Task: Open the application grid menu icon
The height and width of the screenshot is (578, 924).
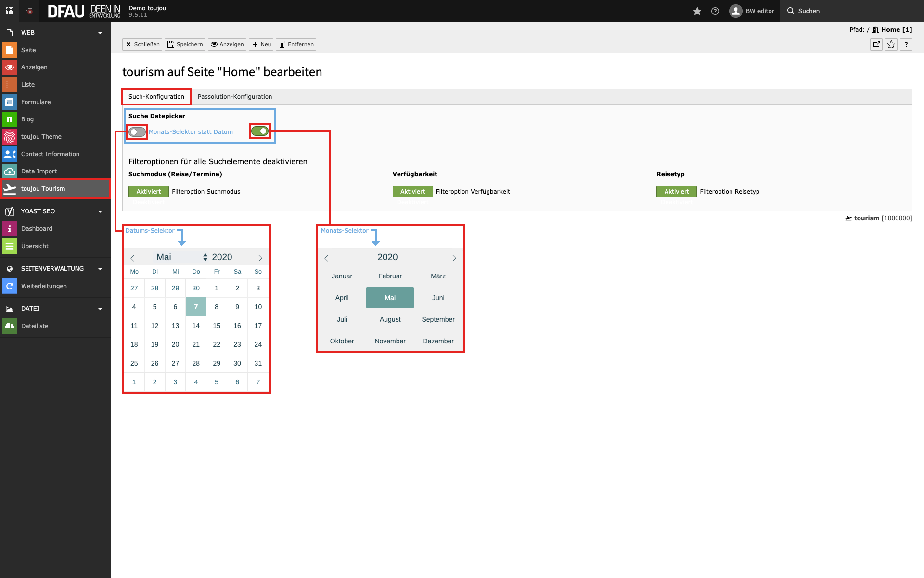Action: (x=9, y=11)
